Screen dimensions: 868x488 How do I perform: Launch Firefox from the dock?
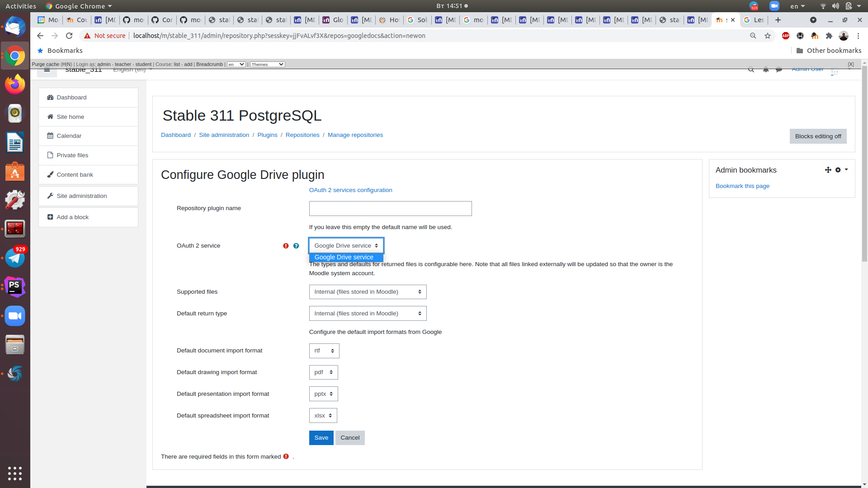click(15, 84)
